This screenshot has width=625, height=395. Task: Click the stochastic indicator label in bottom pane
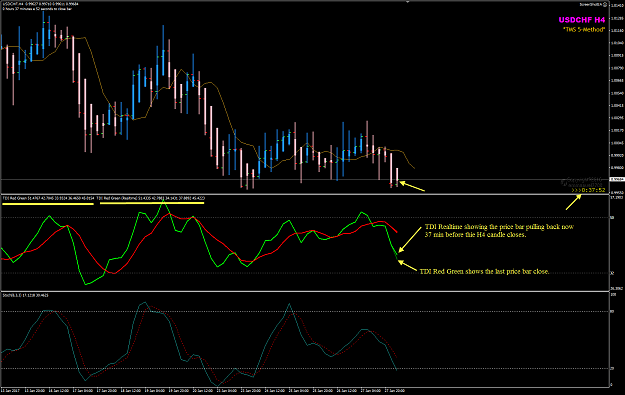[26, 295]
